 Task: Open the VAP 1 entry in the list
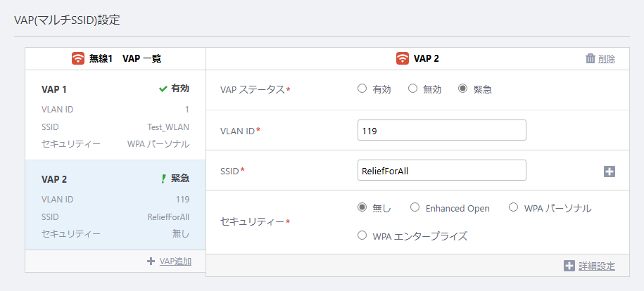(115, 115)
